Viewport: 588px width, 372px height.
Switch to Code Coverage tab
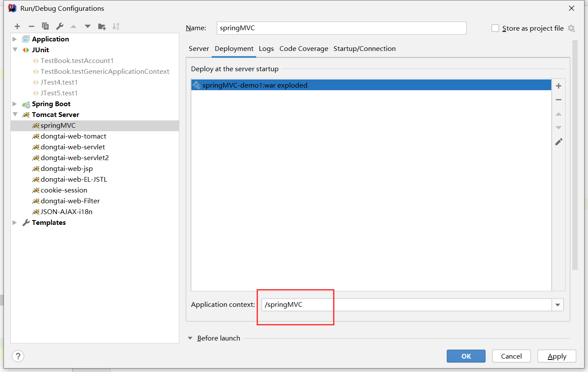(304, 49)
